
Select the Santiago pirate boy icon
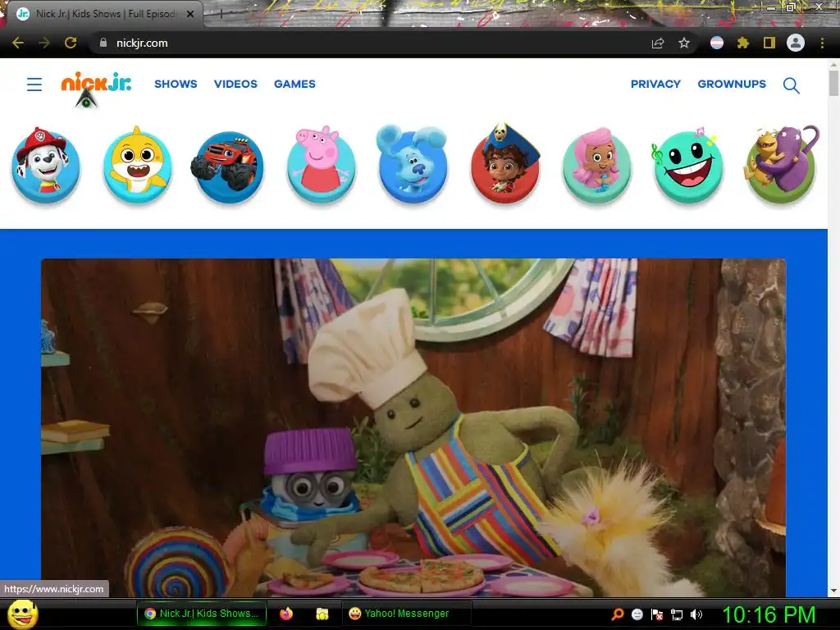504,164
